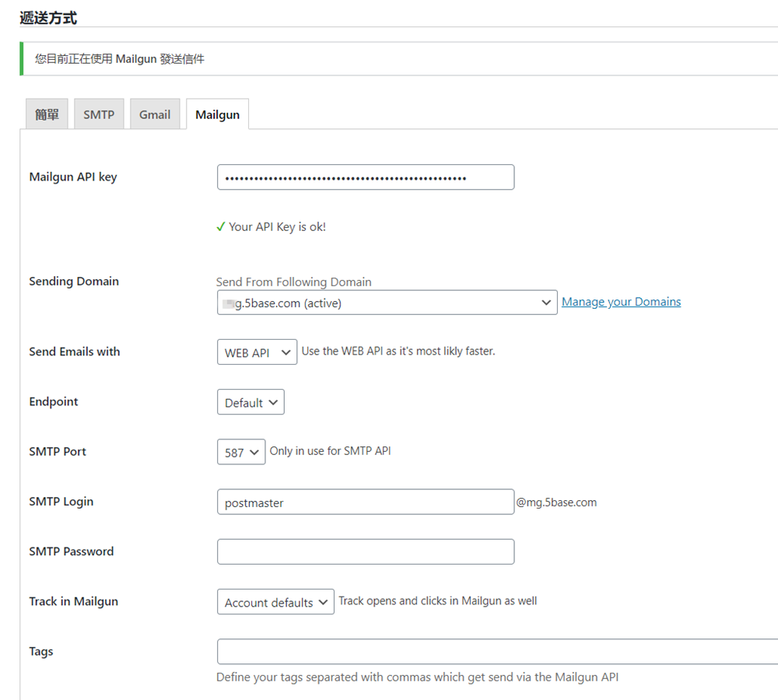Click the 'SMTP Password' label
The height and width of the screenshot is (700, 778).
[72, 551]
